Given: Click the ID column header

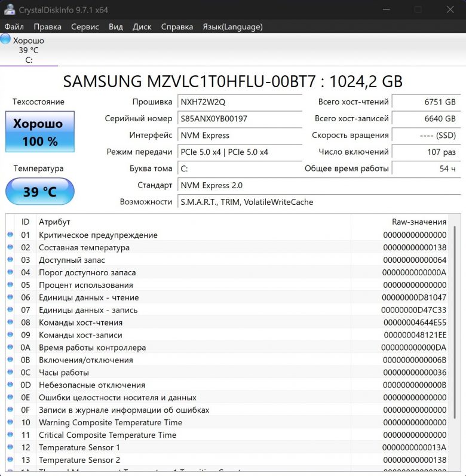Looking at the screenshot, I should point(26,222).
